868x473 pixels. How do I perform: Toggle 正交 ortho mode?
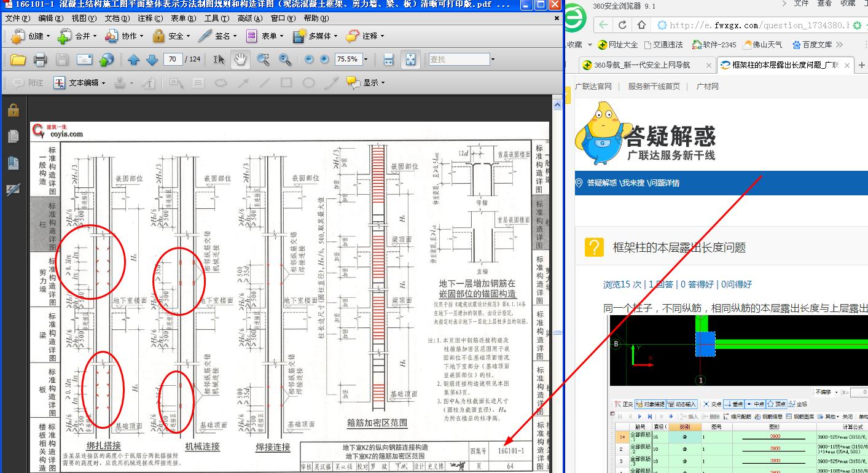point(623,404)
